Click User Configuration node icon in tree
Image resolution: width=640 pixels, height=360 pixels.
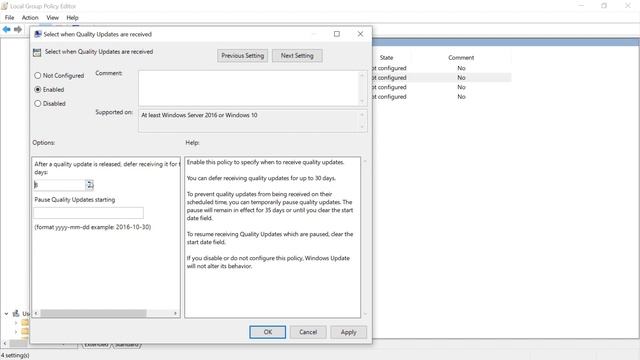[x=16, y=313]
